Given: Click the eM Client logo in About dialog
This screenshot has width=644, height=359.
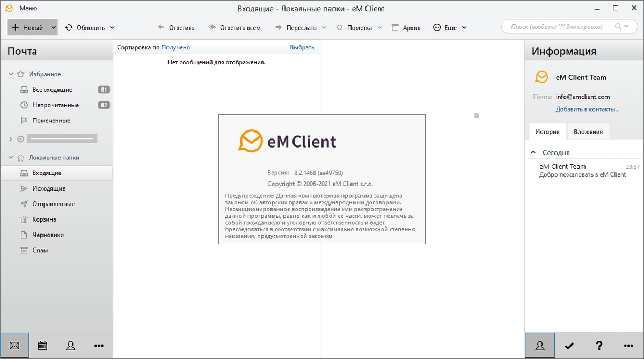Looking at the screenshot, I should 287,141.
